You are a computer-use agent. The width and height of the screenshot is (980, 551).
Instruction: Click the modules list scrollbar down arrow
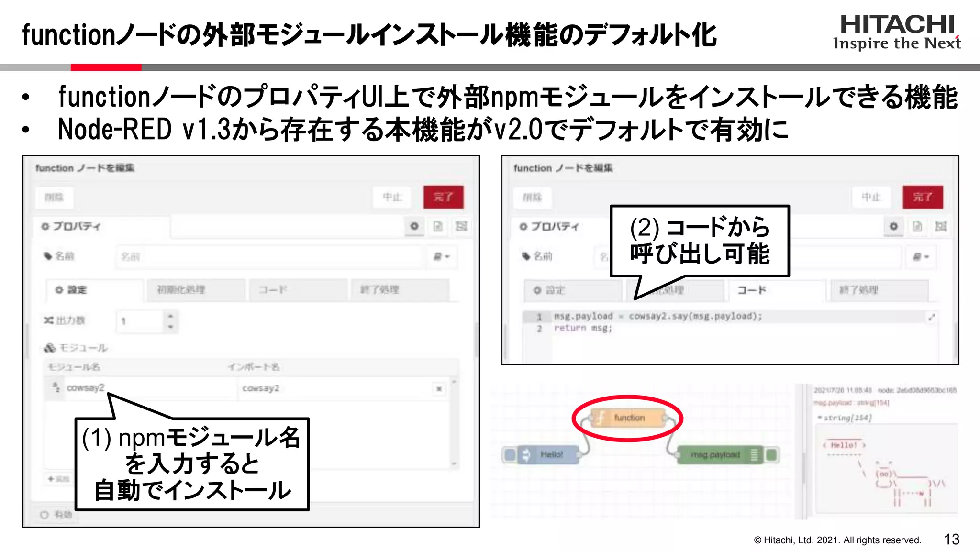(x=454, y=463)
